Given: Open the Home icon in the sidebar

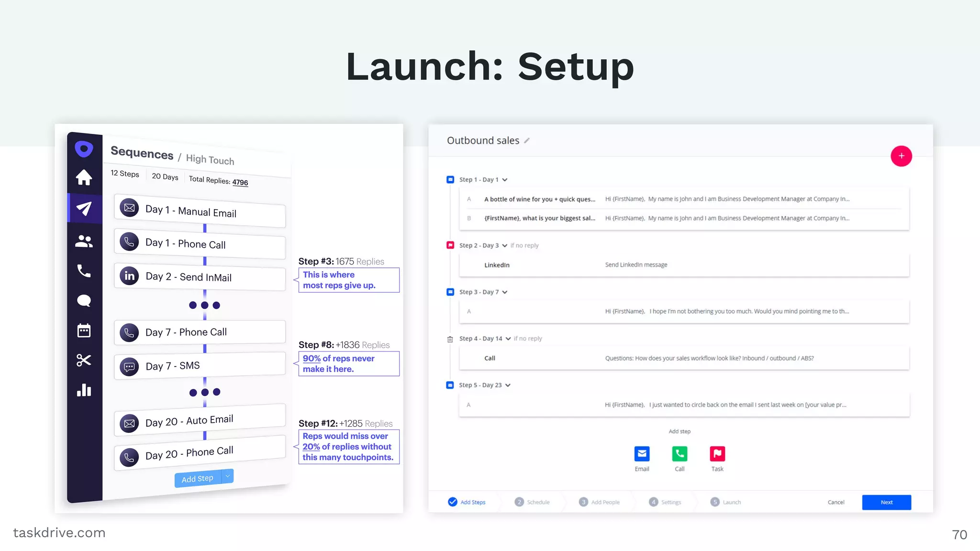Looking at the screenshot, I should pos(84,177).
